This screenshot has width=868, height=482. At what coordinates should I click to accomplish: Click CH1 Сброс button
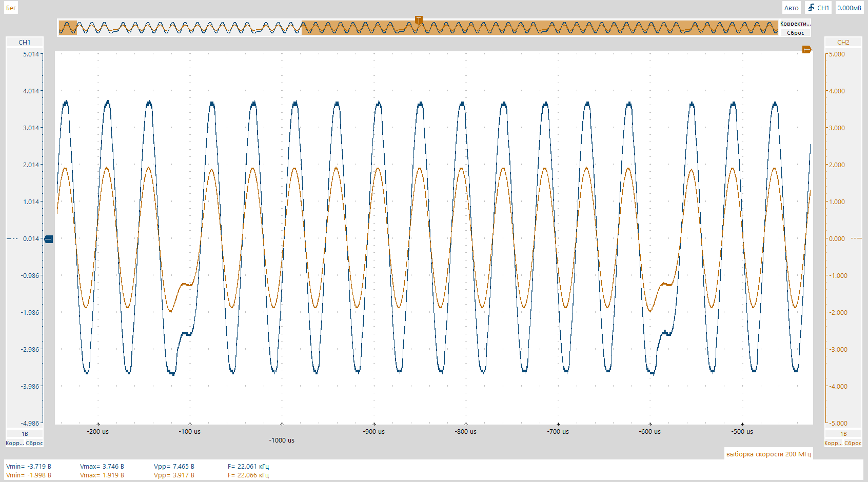34,443
